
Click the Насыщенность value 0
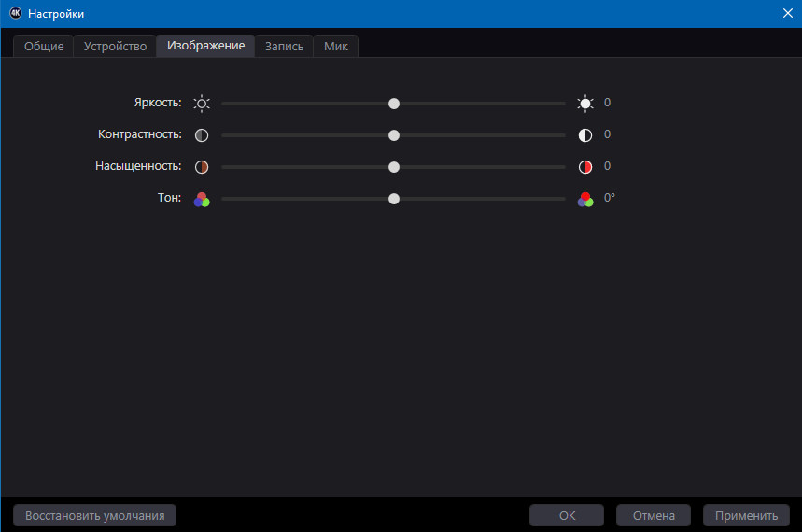[x=607, y=166]
